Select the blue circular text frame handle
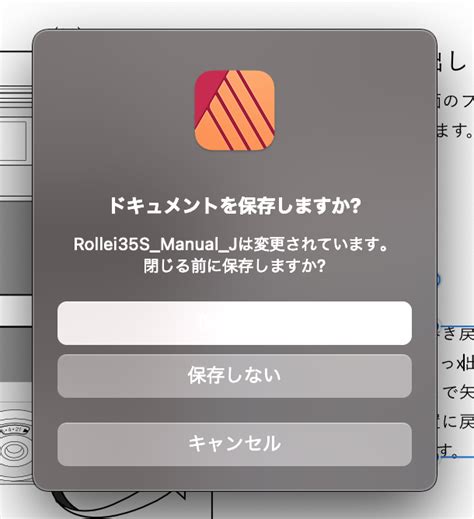The width and height of the screenshot is (474, 519). (x=439, y=279)
